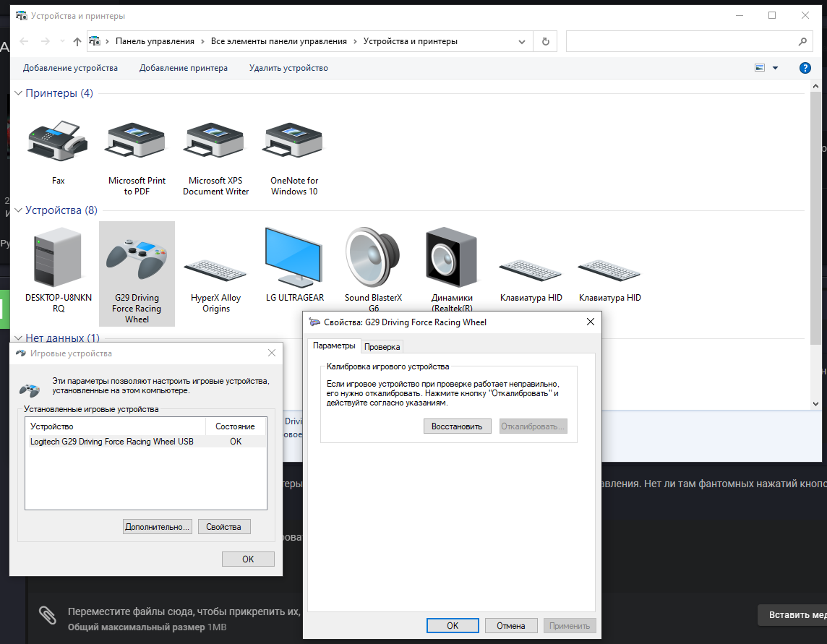The width and height of the screenshot is (827, 644).
Task: Switch to the Параметры tab
Action: pos(334,346)
